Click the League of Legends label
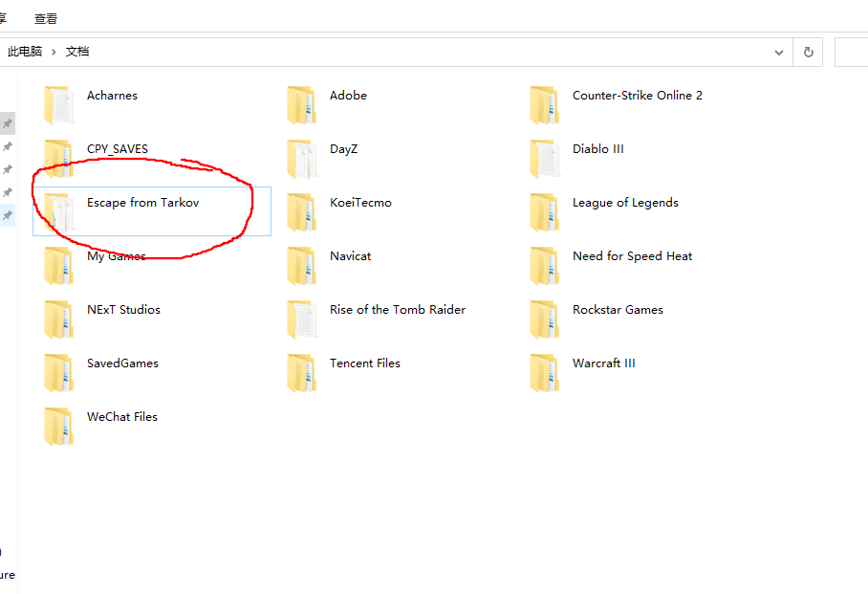 point(625,203)
